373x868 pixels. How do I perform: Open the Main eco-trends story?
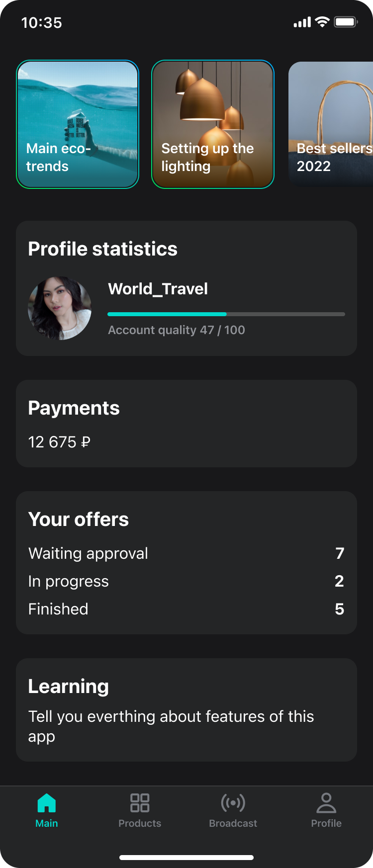click(78, 124)
